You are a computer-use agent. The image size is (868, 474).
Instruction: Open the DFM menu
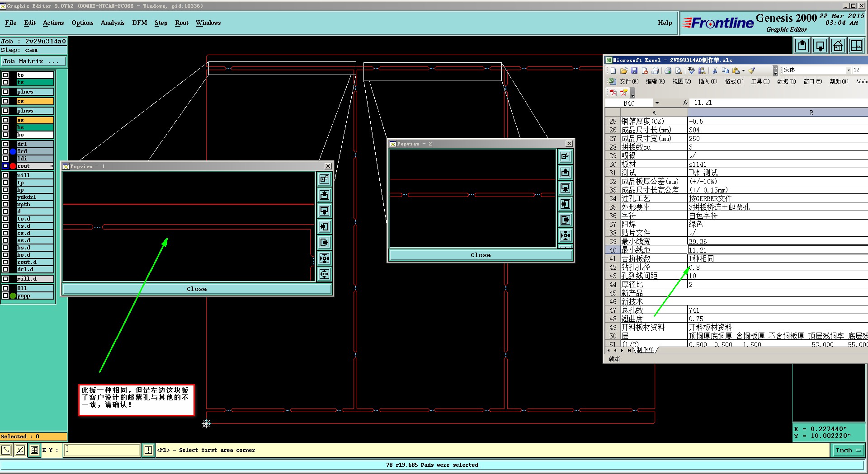(x=140, y=23)
